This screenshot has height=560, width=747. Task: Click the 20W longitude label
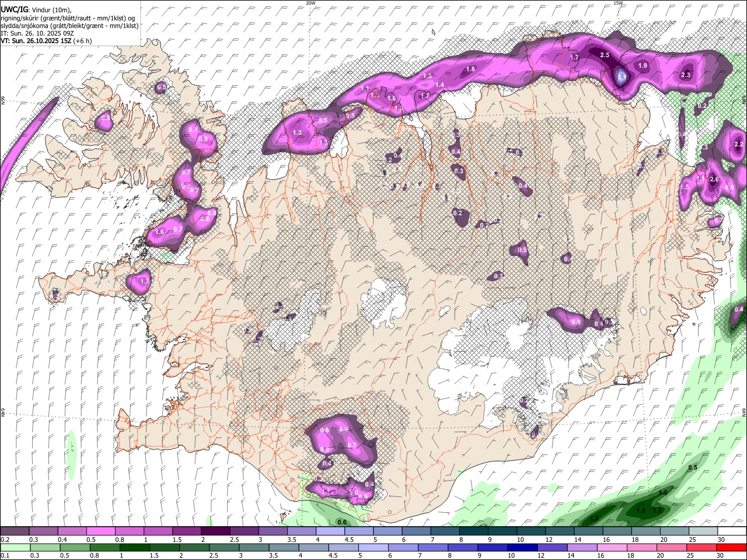(x=310, y=3)
